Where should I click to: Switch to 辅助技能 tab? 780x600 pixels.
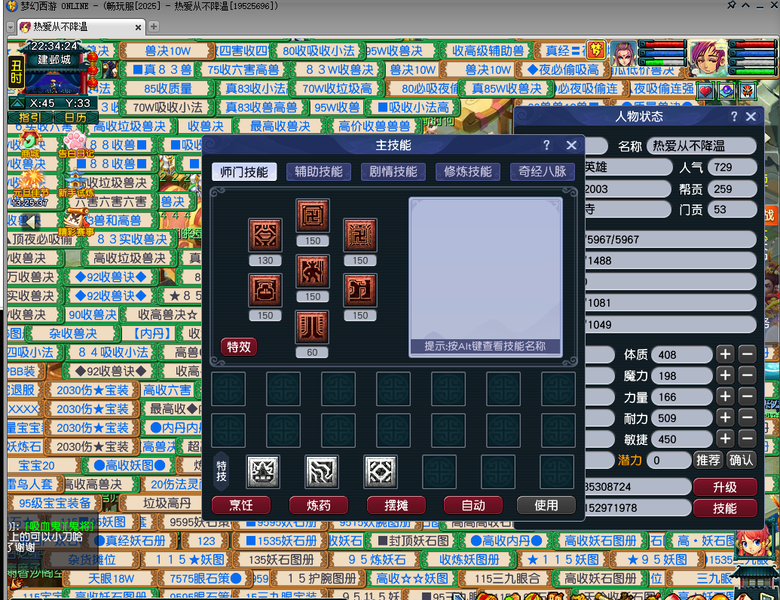coord(318,172)
